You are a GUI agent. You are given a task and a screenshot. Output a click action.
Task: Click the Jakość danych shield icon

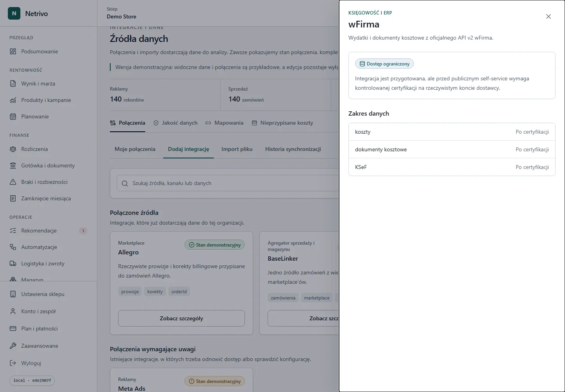(x=156, y=123)
